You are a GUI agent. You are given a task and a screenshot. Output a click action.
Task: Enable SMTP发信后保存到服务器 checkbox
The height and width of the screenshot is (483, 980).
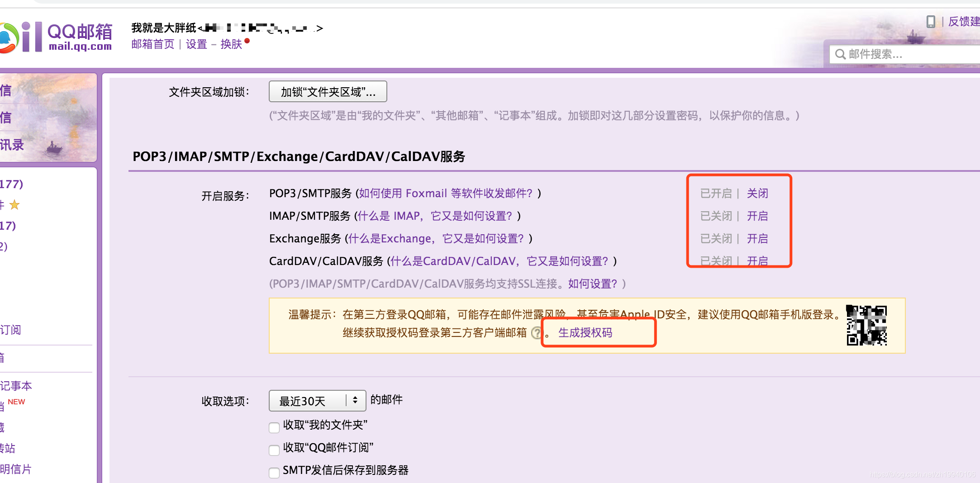274,473
